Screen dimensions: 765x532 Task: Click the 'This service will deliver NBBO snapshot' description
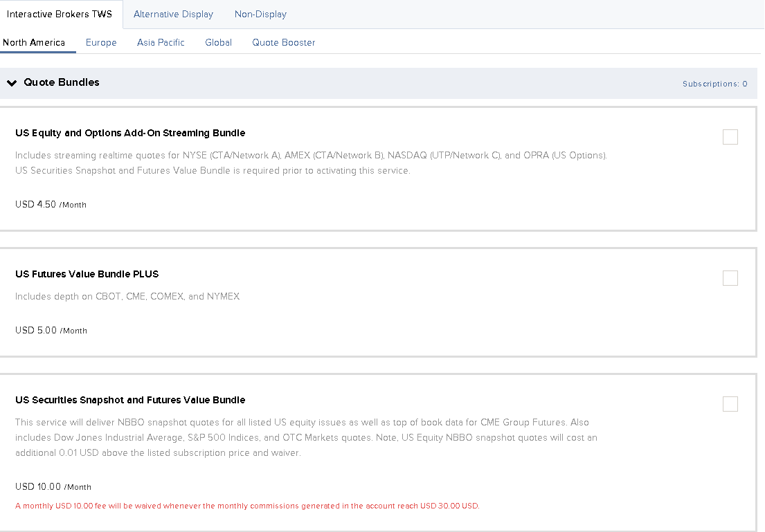307,437
